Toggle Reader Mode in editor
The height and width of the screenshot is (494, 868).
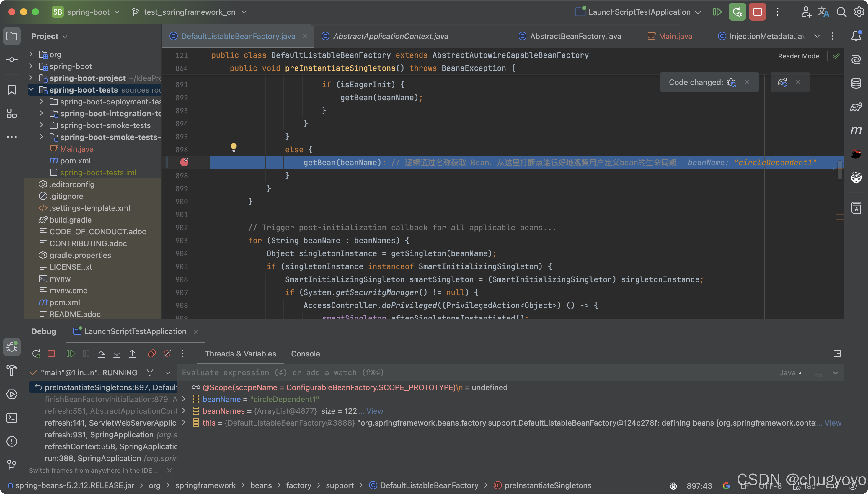click(x=798, y=56)
